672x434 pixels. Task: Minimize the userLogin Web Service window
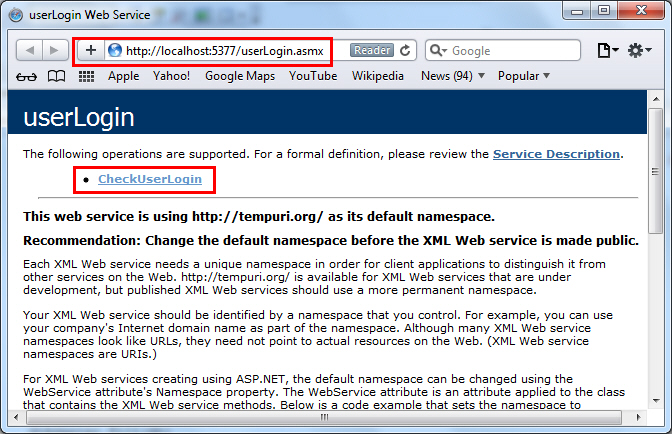pos(577,12)
